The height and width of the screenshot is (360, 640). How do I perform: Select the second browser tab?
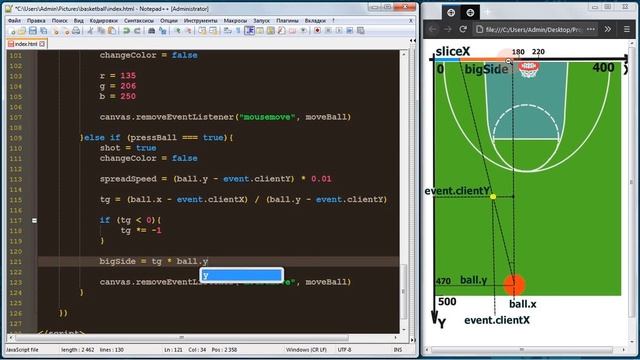(x=470, y=13)
